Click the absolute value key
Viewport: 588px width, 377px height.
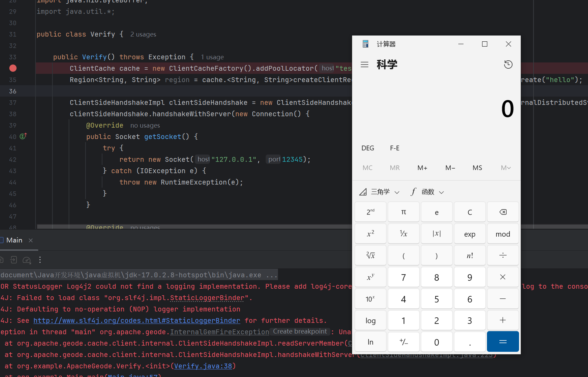point(437,234)
